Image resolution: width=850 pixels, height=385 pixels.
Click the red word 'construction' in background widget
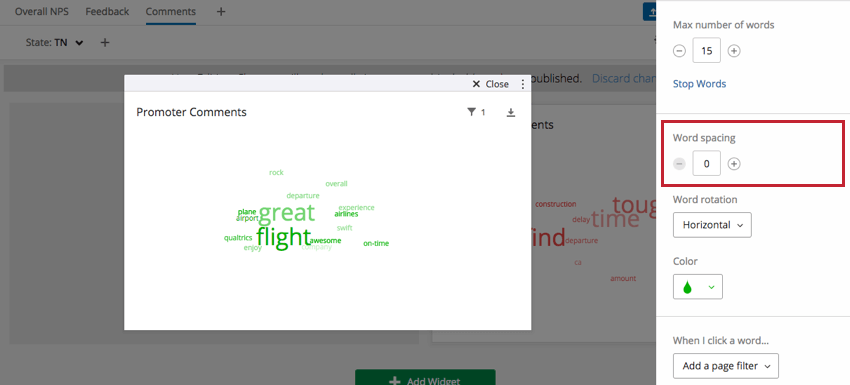(556, 204)
